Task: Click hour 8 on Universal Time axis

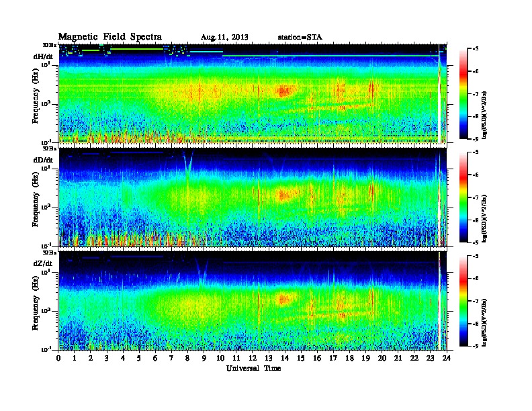Action: pos(188,358)
